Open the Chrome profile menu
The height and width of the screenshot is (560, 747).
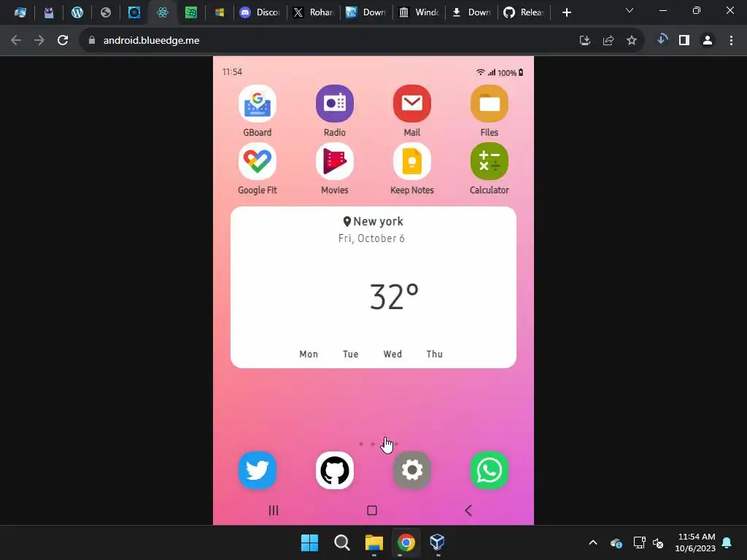point(708,41)
